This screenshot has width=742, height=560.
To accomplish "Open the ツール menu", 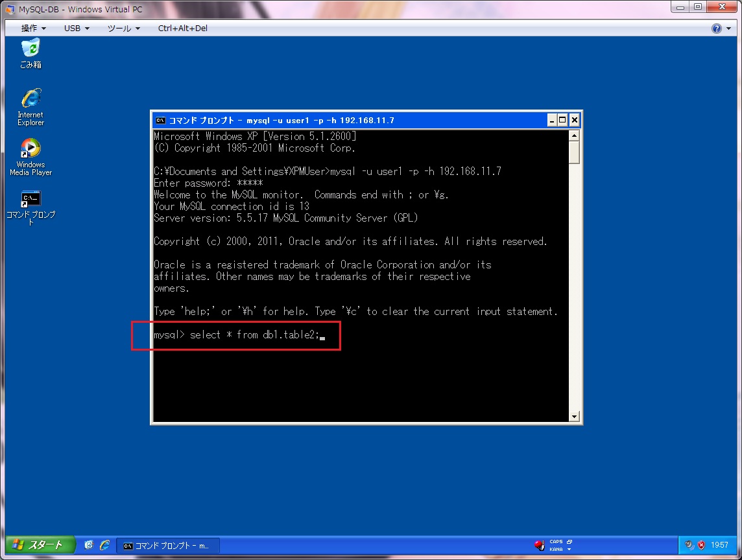I will [x=124, y=29].
